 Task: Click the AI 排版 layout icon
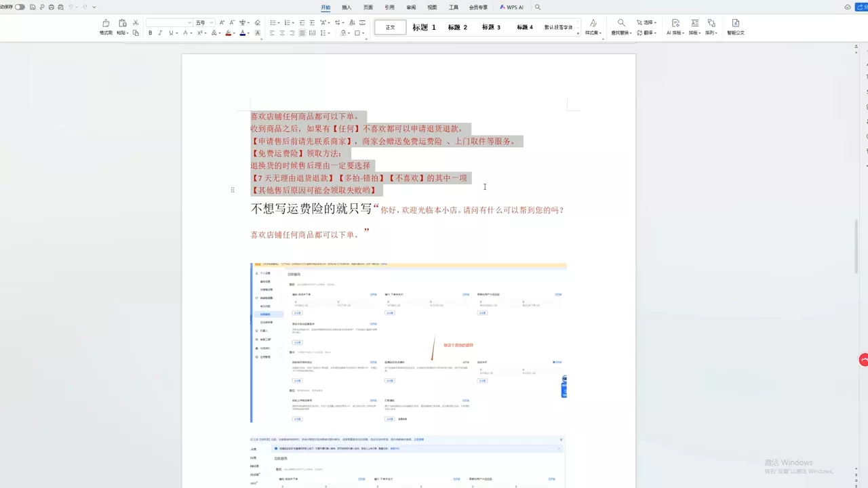click(x=675, y=23)
